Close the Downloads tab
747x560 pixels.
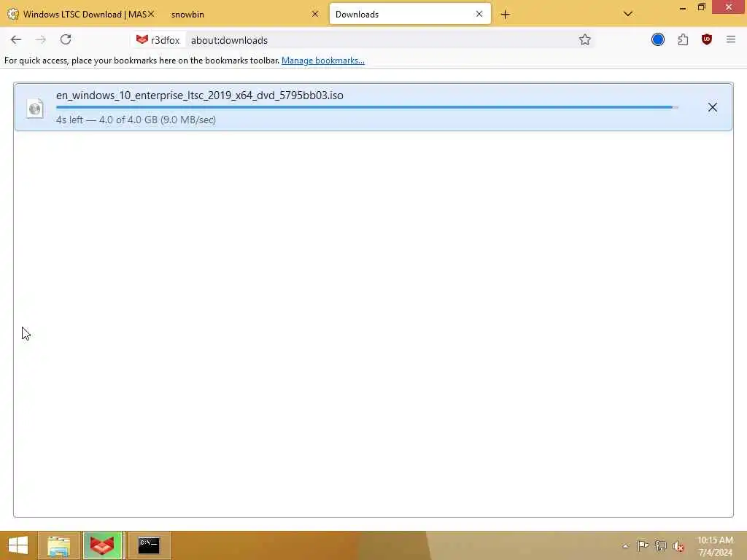pyautogui.click(x=479, y=15)
